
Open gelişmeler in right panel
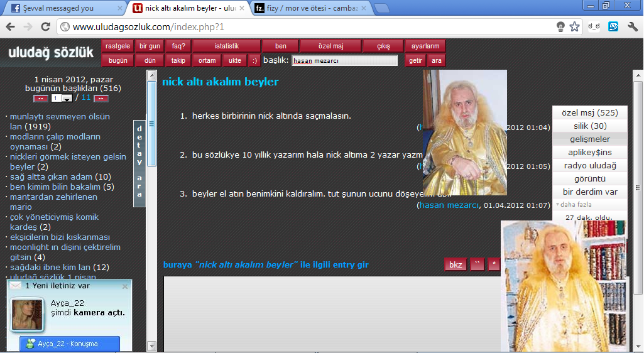pos(590,139)
